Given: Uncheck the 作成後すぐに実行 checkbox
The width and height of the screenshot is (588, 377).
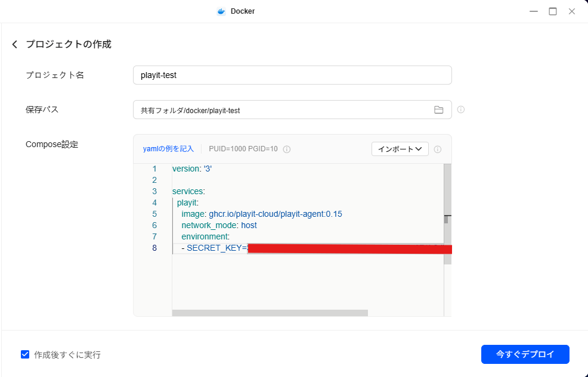Looking at the screenshot, I should tap(24, 354).
